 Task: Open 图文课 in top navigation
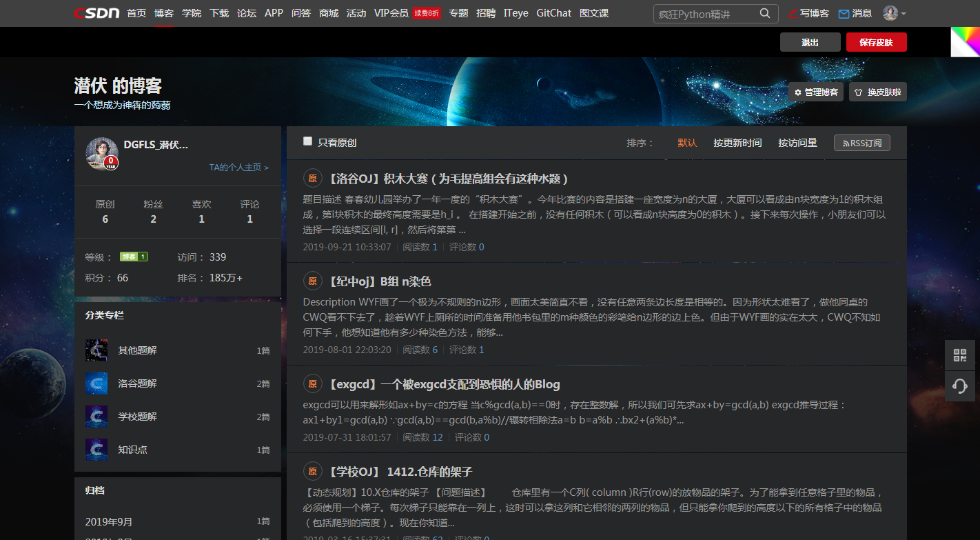click(594, 13)
